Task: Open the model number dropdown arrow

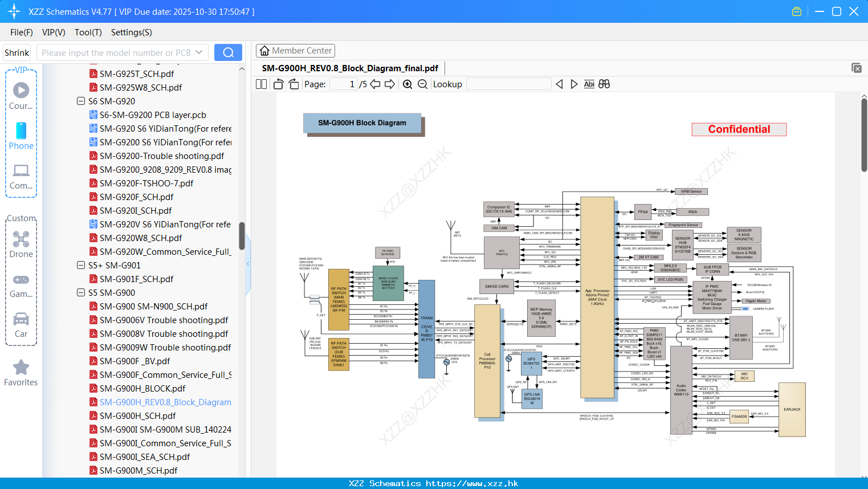Action: pos(199,52)
